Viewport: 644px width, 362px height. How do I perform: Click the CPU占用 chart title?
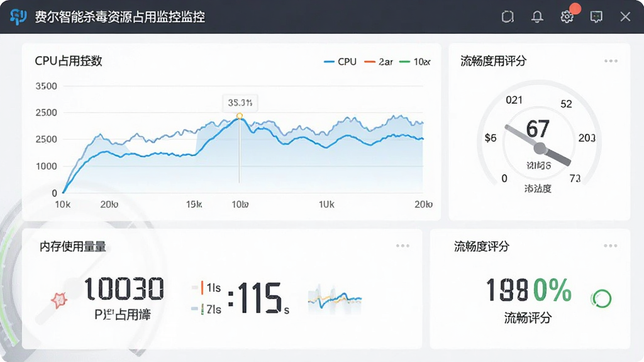(x=69, y=61)
